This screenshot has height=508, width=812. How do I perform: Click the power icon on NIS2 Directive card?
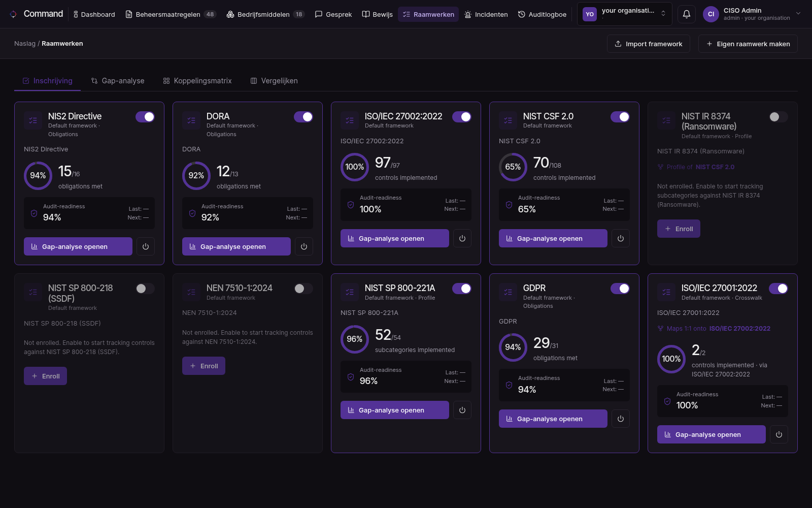pyautogui.click(x=146, y=246)
